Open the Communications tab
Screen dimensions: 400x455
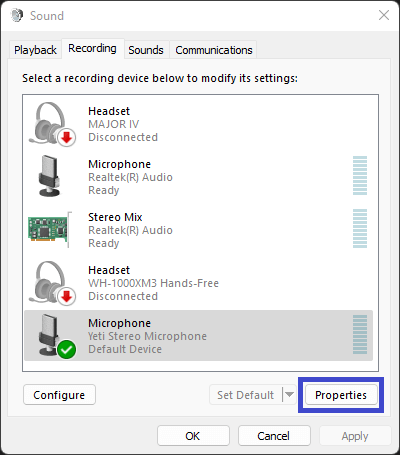click(x=214, y=50)
